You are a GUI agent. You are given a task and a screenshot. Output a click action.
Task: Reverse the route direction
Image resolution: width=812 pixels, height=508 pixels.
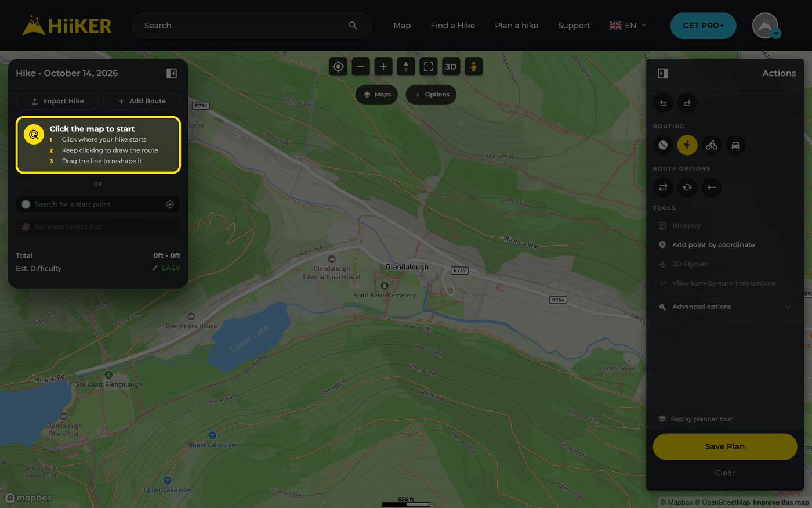(663, 188)
